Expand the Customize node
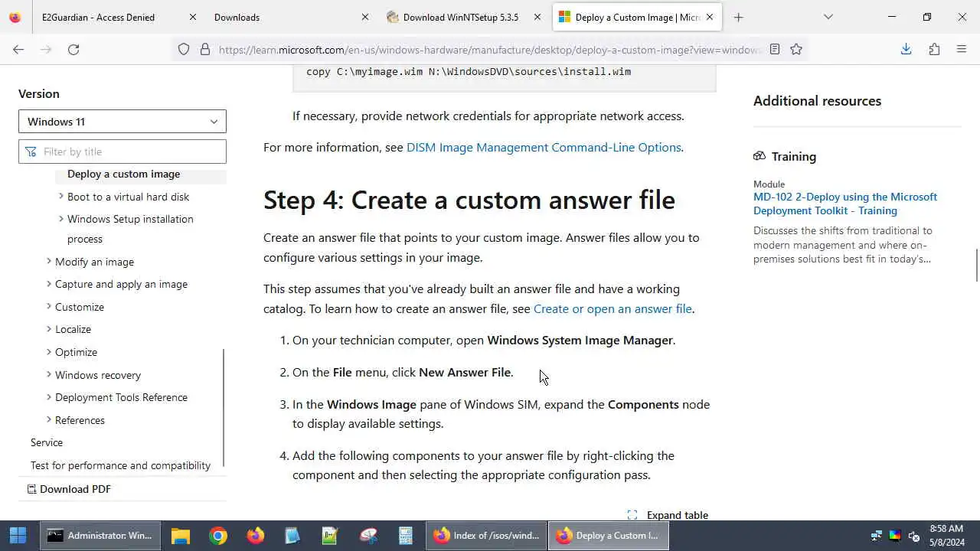 pyautogui.click(x=49, y=307)
